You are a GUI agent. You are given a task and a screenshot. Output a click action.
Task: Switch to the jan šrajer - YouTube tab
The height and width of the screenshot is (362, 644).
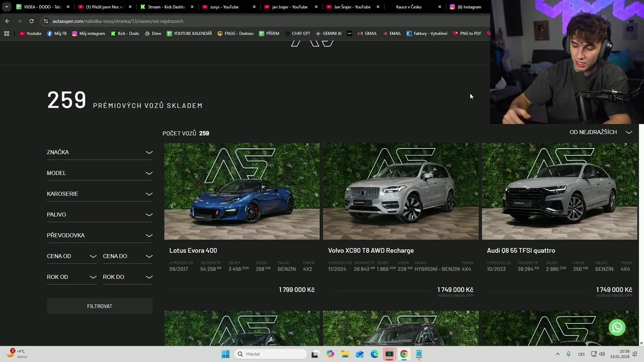point(291,7)
